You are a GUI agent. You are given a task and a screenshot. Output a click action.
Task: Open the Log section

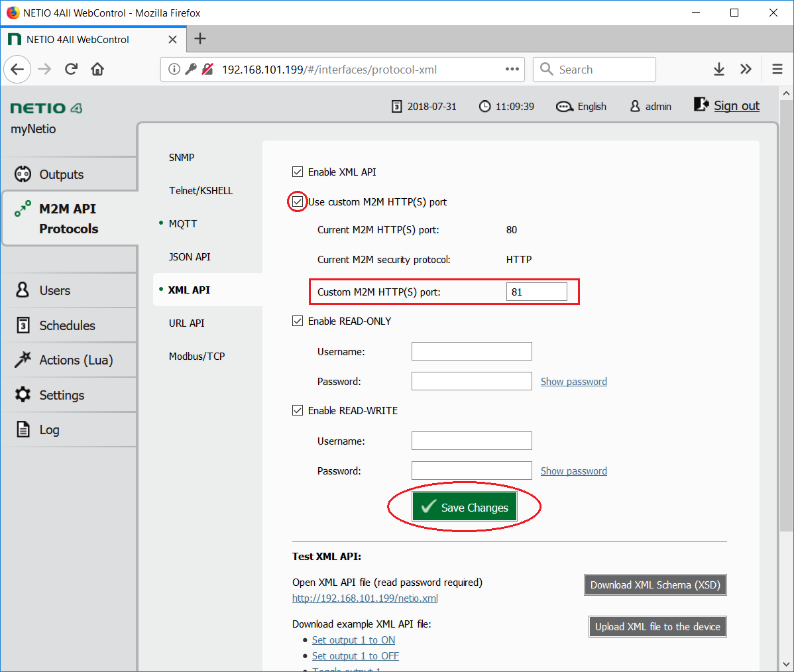[x=70, y=429]
